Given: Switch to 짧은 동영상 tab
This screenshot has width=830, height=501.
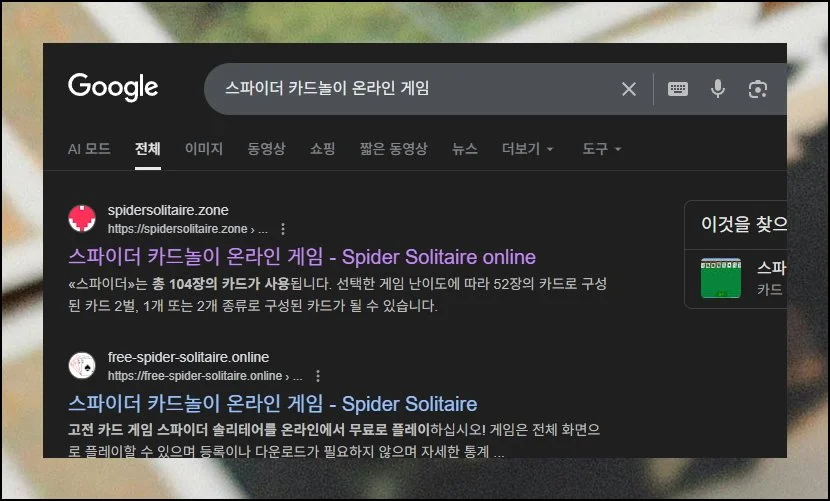Looking at the screenshot, I should tap(393, 149).
